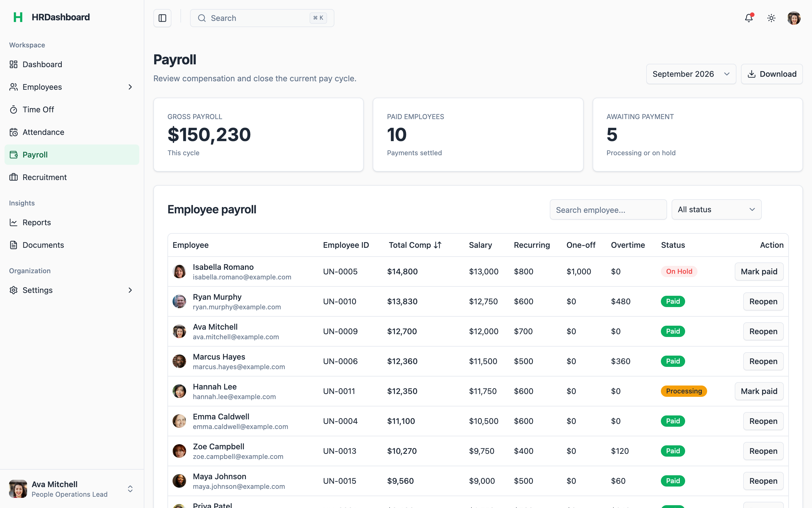
Task: Open Documents under Insights
Action: pos(72,245)
